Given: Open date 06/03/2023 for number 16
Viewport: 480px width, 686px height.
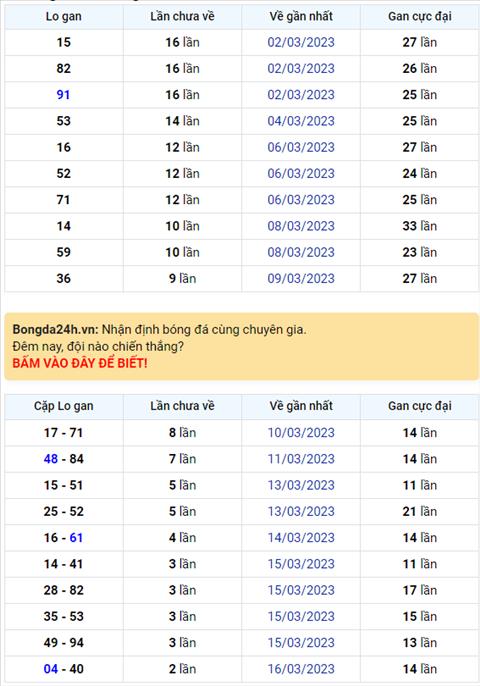Looking at the screenshot, I should tap(301, 147).
